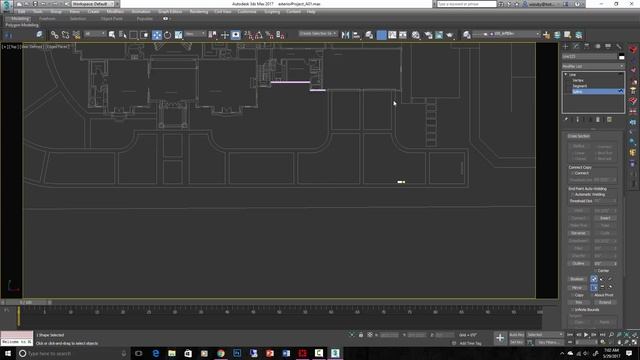Select Vertex sub-object level
The width and height of the screenshot is (640, 360).
click(x=578, y=80)
